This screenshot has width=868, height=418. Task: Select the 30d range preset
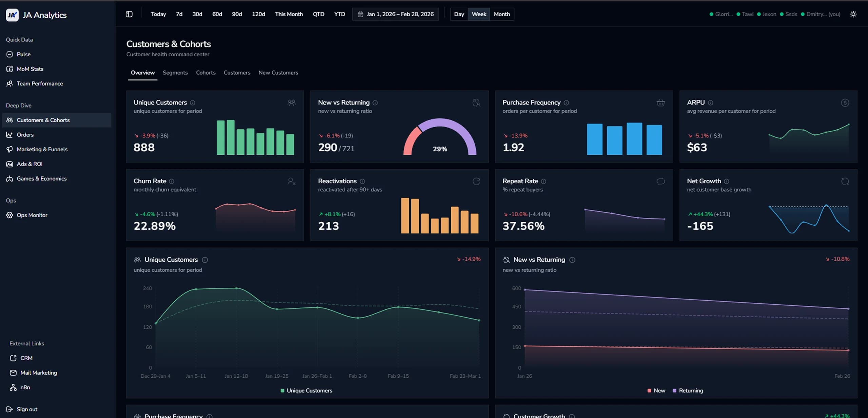click(197, 14)
